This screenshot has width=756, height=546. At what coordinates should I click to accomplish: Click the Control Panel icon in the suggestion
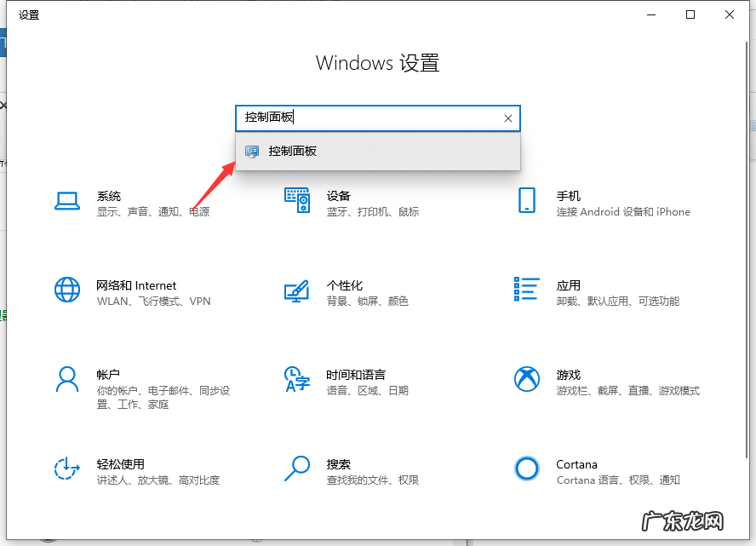(251, 151)
